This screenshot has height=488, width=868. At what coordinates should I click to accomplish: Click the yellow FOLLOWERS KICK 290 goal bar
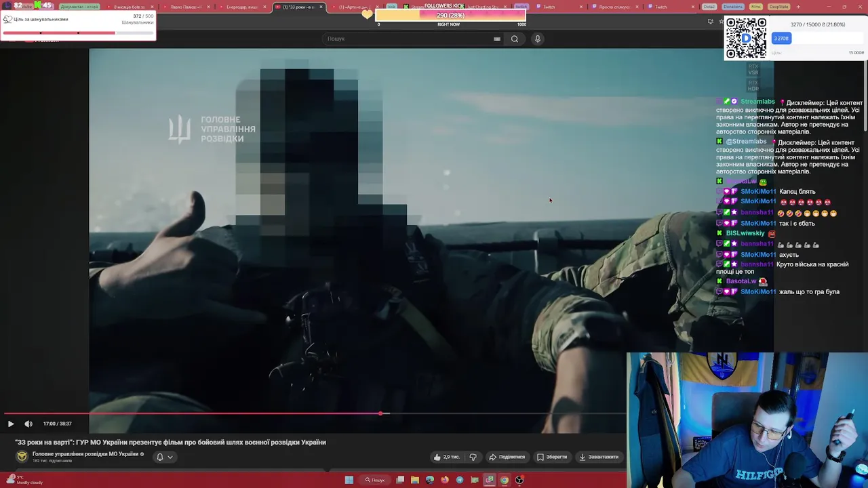pos(451,15)
